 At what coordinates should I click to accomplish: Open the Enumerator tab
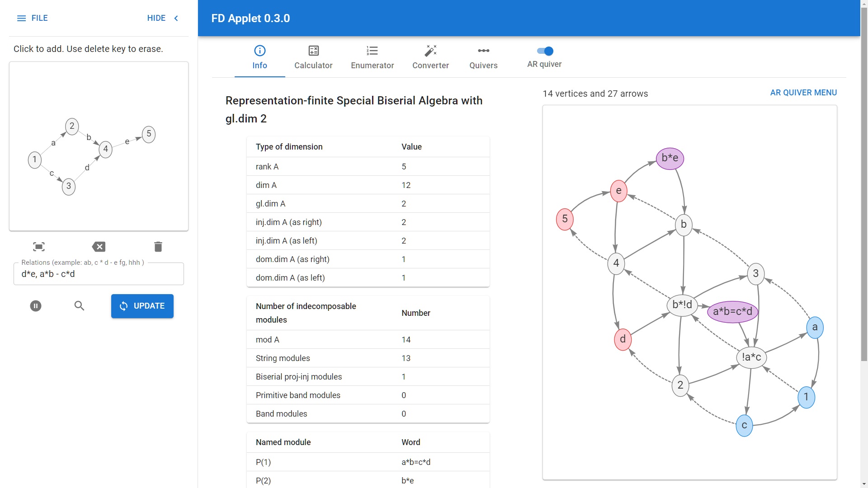372,56
